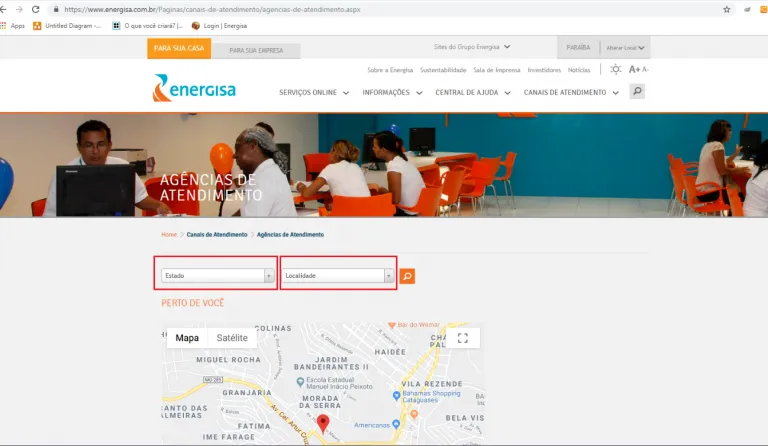Click Escola Estadual Manuel Inácio Peixoto marker

click(x=300, y=381)
